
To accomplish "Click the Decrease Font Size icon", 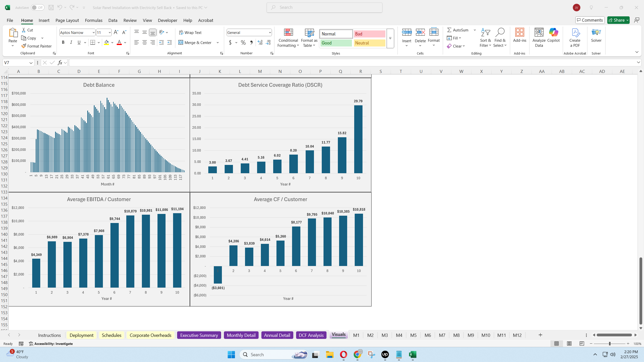I will (x=124, y=32).
